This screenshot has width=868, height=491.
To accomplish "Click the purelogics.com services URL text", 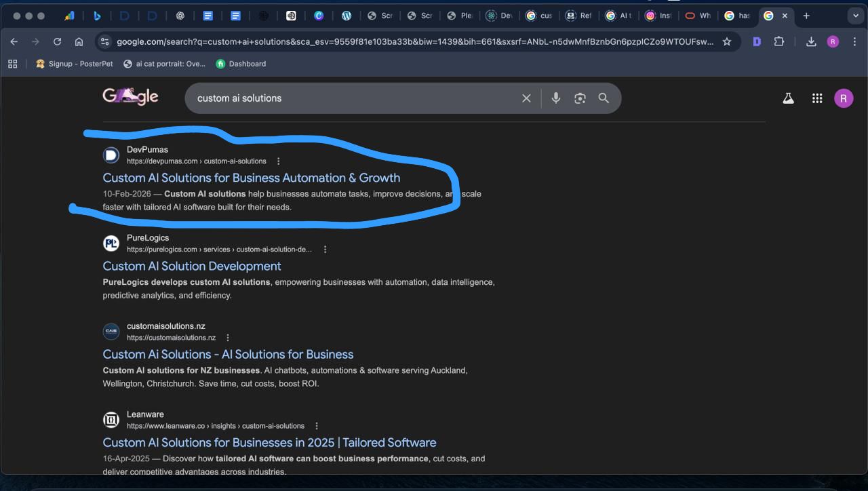I will (219, 250).
